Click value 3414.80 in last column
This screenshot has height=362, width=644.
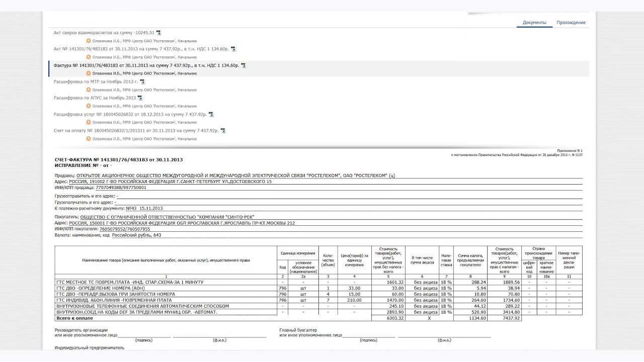511,312
